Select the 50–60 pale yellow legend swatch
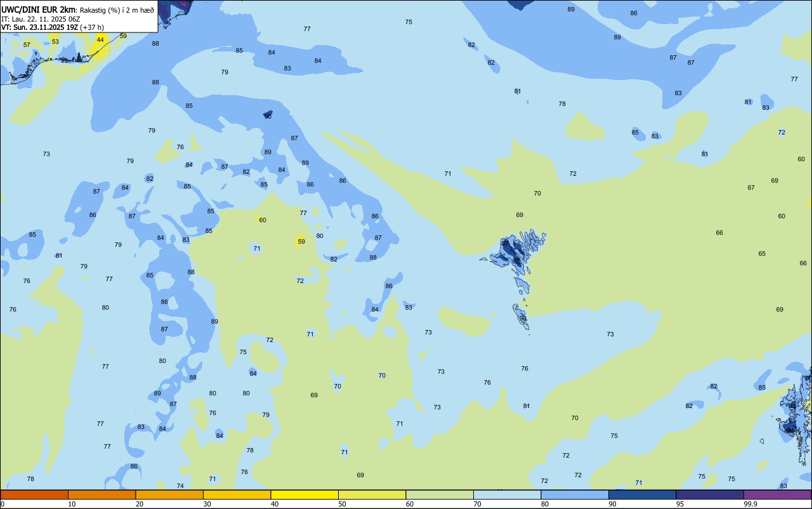Screen dimensions: 812x509 click(x=372, y=494)
